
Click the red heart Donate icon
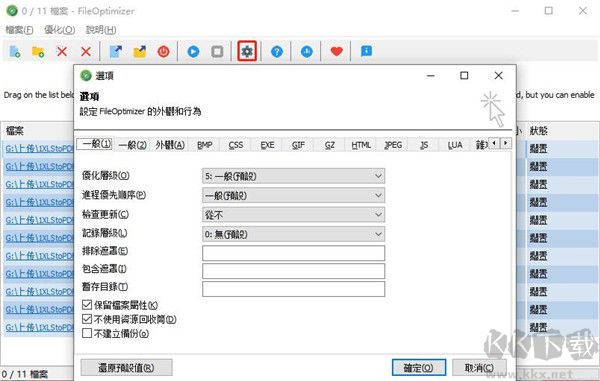[336, 51]
